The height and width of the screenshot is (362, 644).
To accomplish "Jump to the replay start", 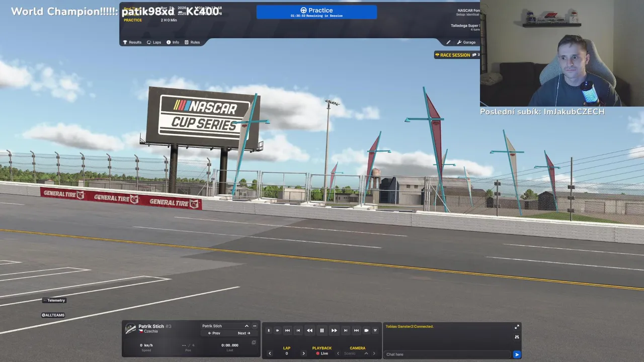I will click(287, 330).
